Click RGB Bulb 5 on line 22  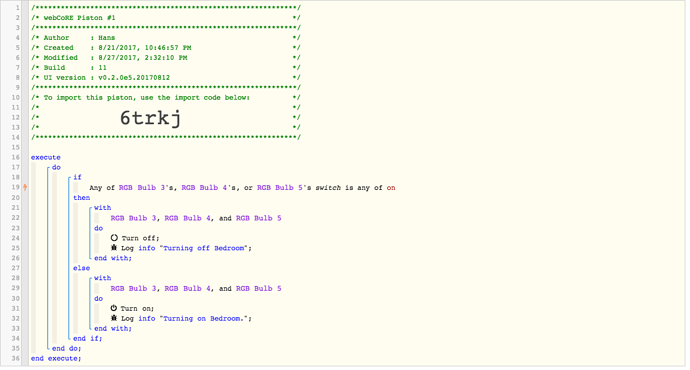(259, 218)
